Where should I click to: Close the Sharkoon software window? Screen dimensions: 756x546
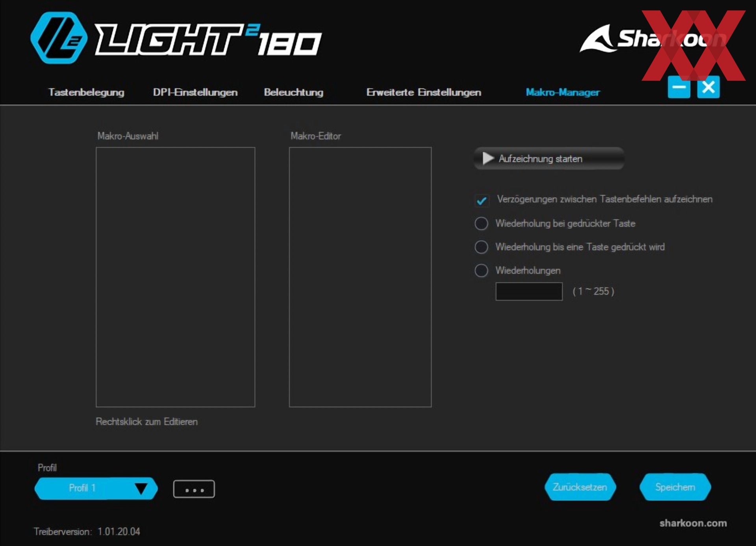708,87
